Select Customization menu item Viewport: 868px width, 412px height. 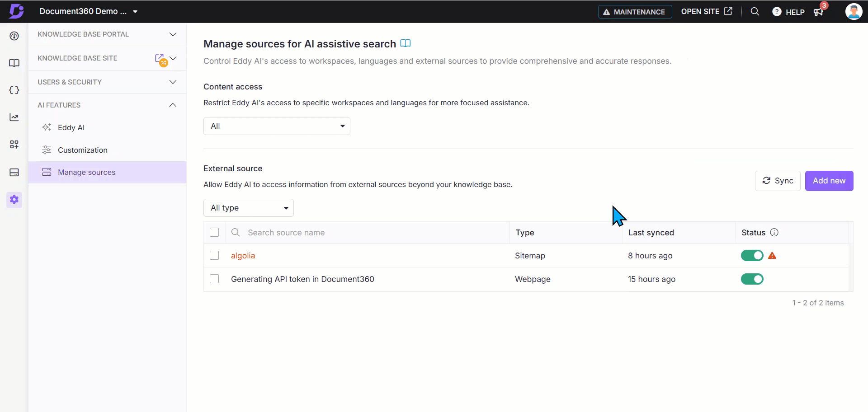point(107,150)
